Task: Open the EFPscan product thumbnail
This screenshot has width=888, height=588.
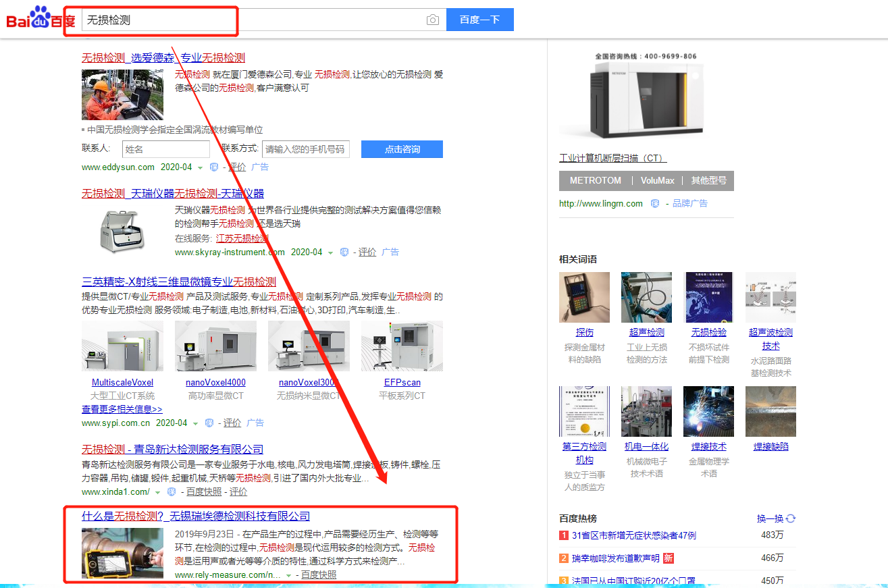Action: [402, 346]
